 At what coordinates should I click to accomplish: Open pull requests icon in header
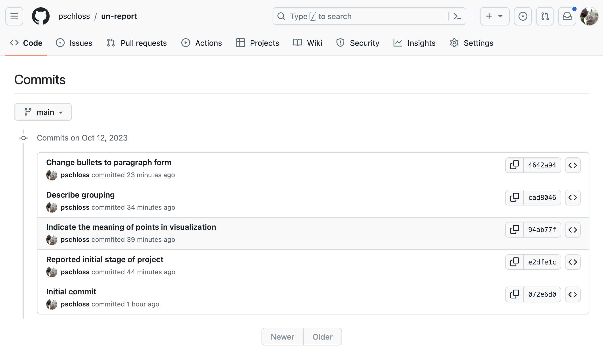coord(545,16)
